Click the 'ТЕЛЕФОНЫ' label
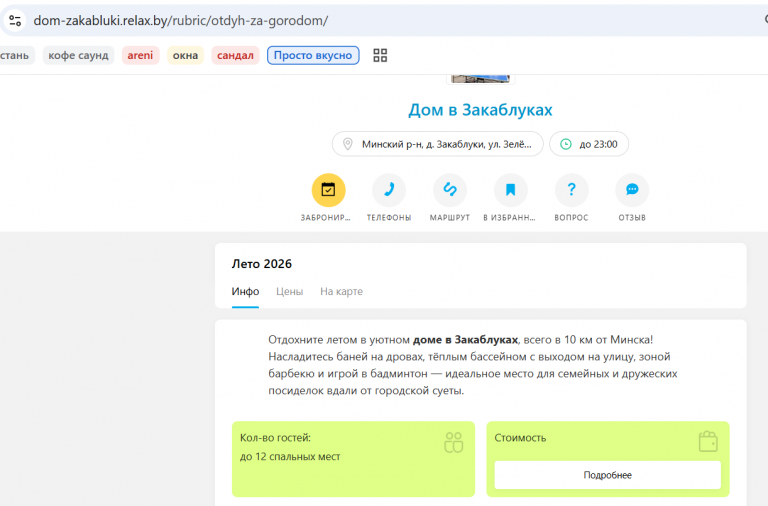The height and width of the screenshot is (506, 768). point(389,217)
